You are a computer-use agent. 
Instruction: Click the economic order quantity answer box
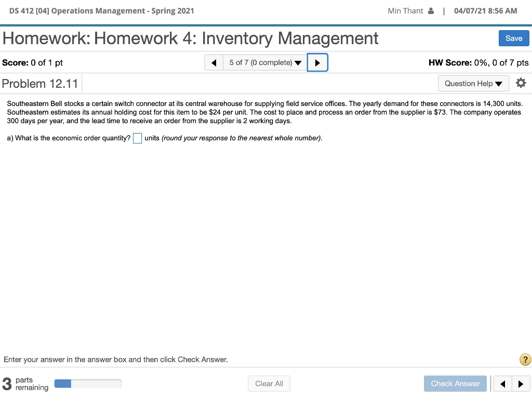coord(137,138)
